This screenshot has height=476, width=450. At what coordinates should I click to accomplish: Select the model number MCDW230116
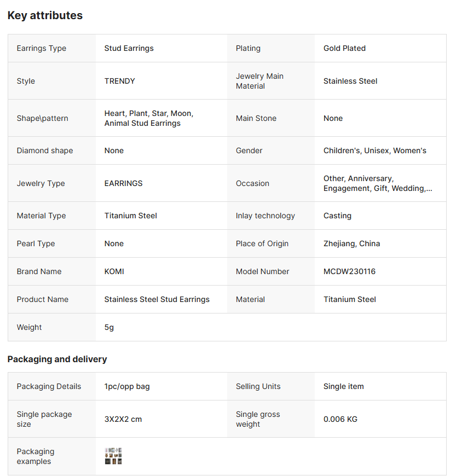click(x=349, y=271)
